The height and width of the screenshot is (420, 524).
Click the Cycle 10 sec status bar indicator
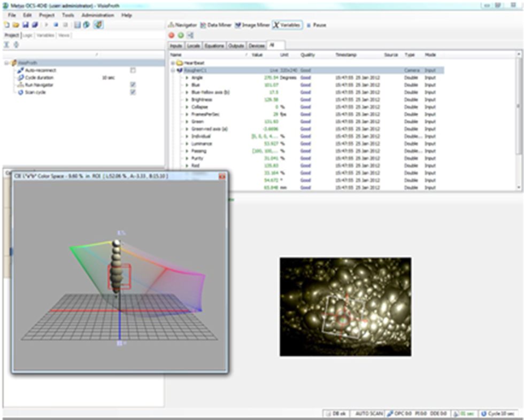coord(498,414)
